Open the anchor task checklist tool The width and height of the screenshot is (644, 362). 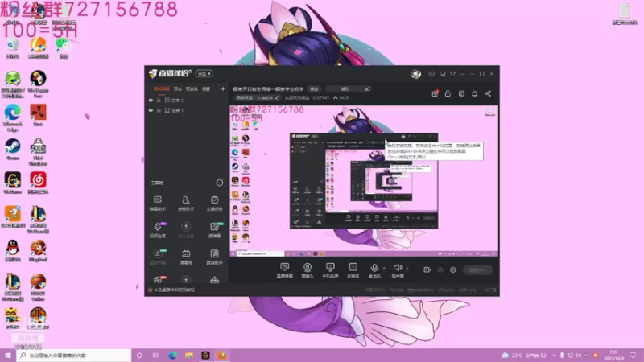(214, 204)
